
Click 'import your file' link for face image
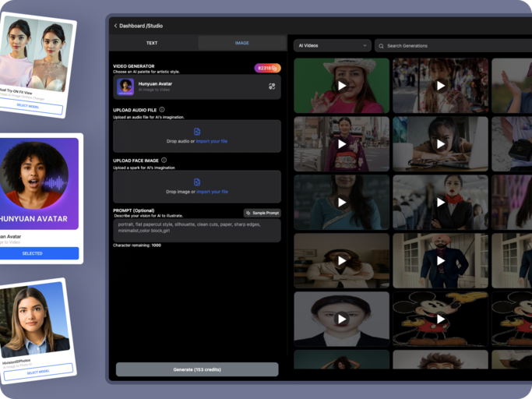(212, 192)
